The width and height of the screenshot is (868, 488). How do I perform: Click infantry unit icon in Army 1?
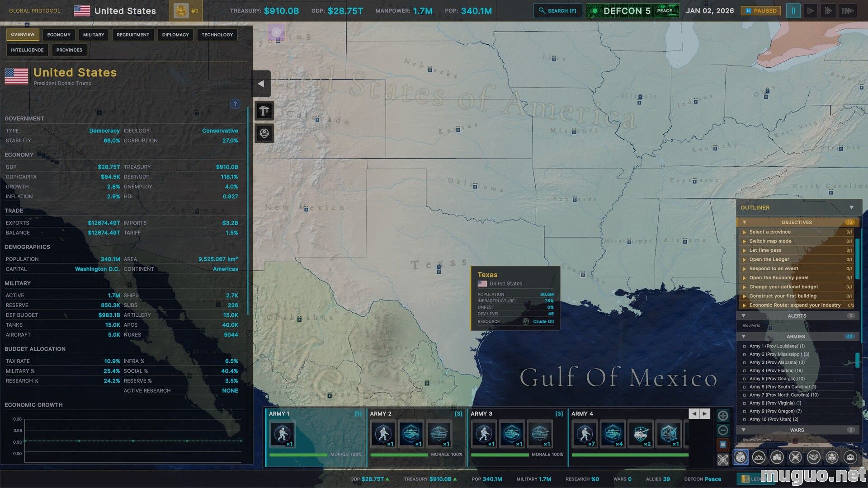pyautogui.click(x=283, y=434)
